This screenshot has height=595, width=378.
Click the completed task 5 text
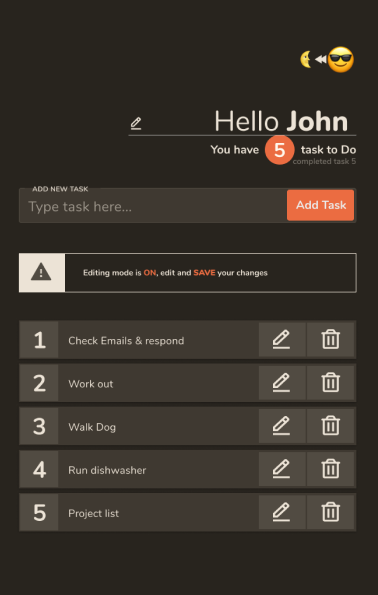pos(324,162)
